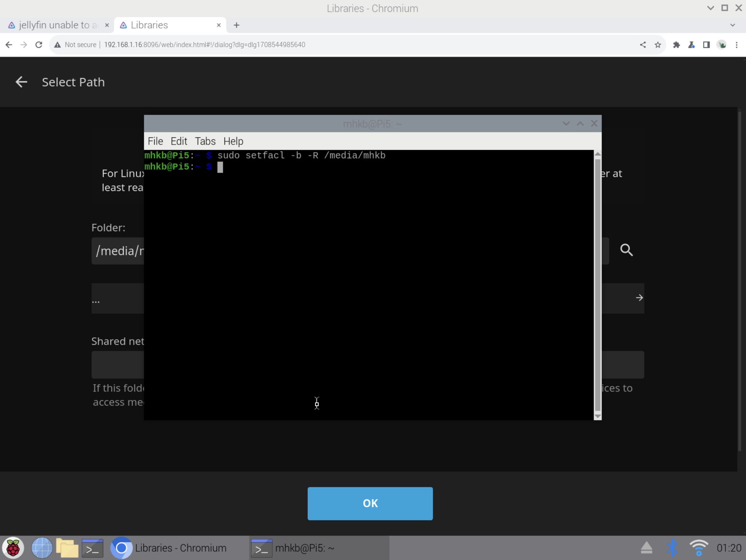This screenshot has height=560, width=746.
Task: Click the terminal vertical scrollbar
Action: (597, 284)
